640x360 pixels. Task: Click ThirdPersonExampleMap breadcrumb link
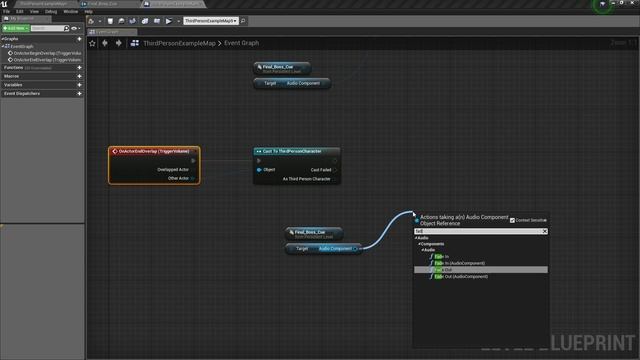coord(179,43)
